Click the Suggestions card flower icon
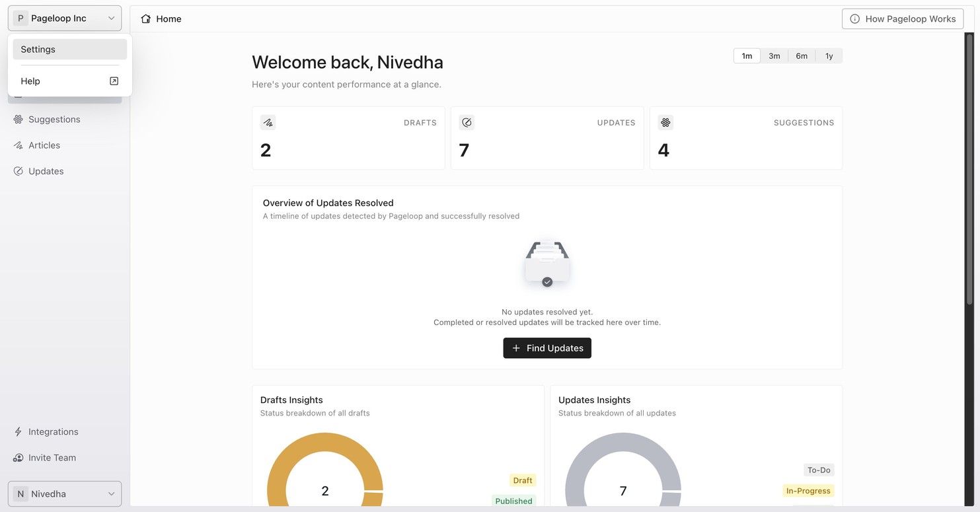This screenshot has height=512, width=980. [665, 122]
